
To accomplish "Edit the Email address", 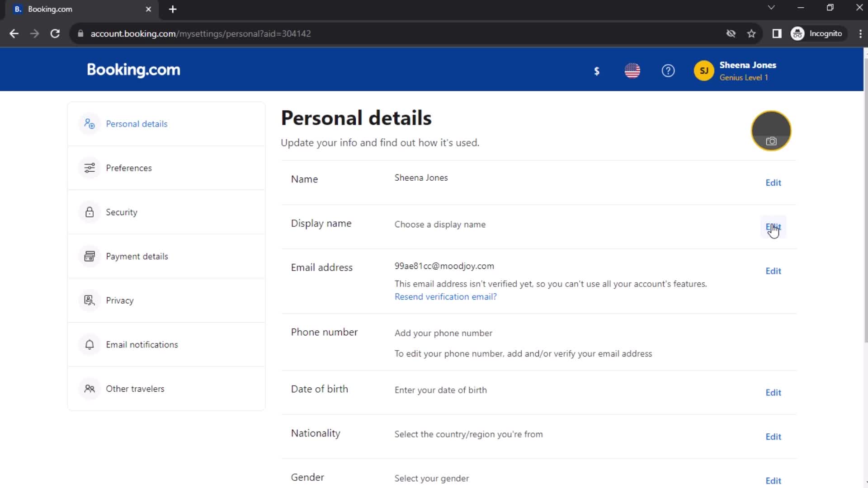I will [773, 271].
